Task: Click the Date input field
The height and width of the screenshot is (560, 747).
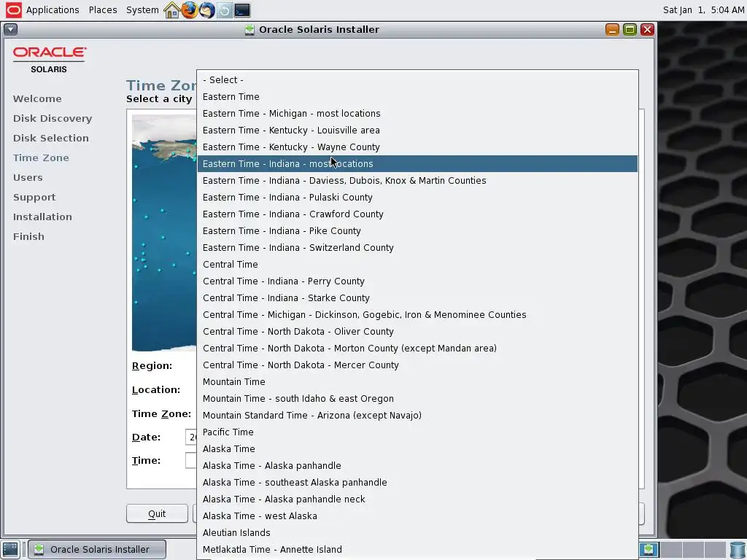Action: pos(190,437)
